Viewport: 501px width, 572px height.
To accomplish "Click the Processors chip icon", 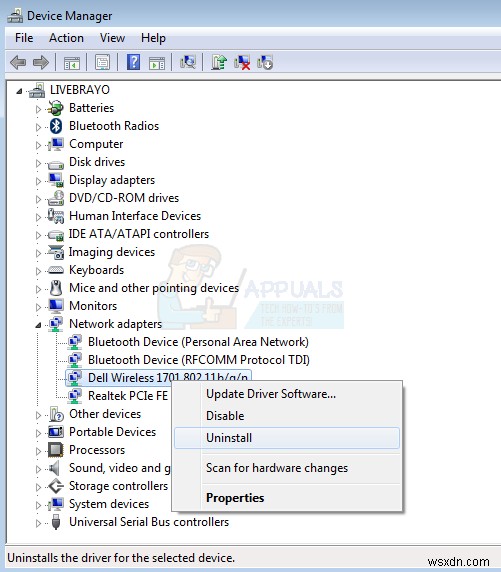I will click(x=56, y=450).
